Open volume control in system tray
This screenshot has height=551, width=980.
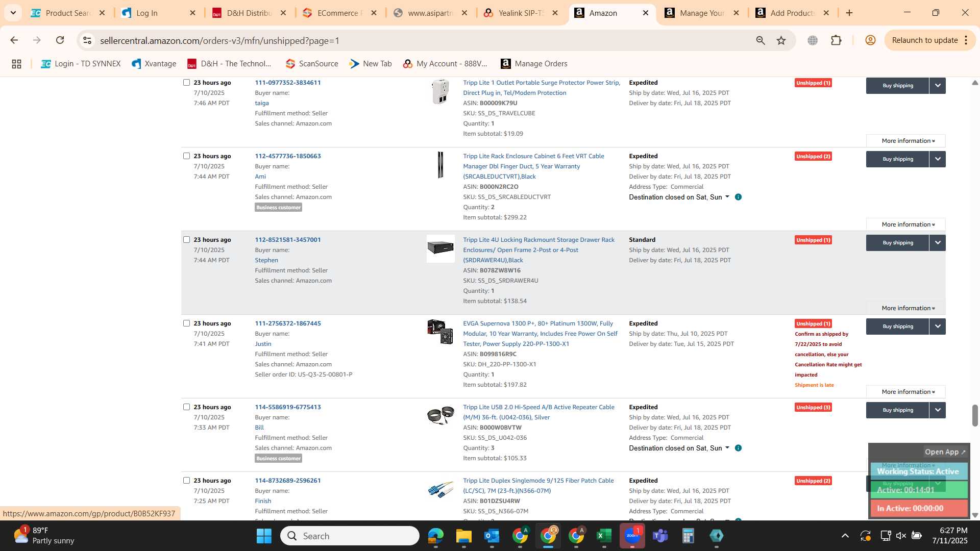coord(901,536)
